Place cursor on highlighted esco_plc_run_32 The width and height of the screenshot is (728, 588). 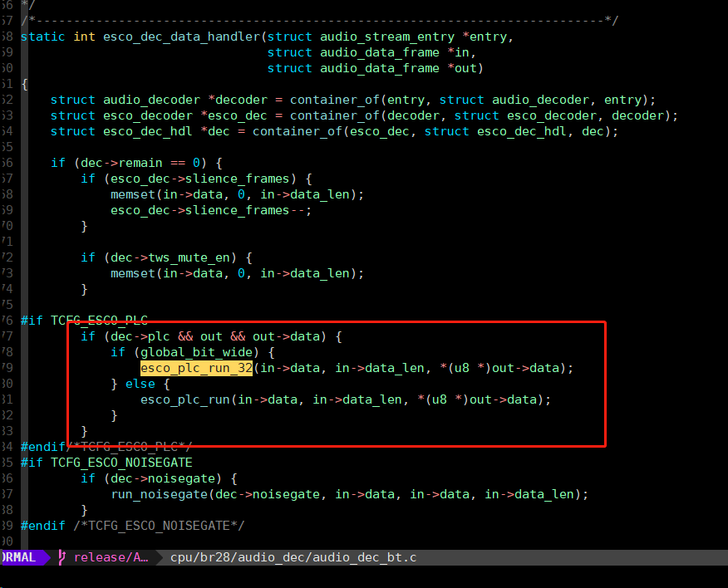pos(196,368)
